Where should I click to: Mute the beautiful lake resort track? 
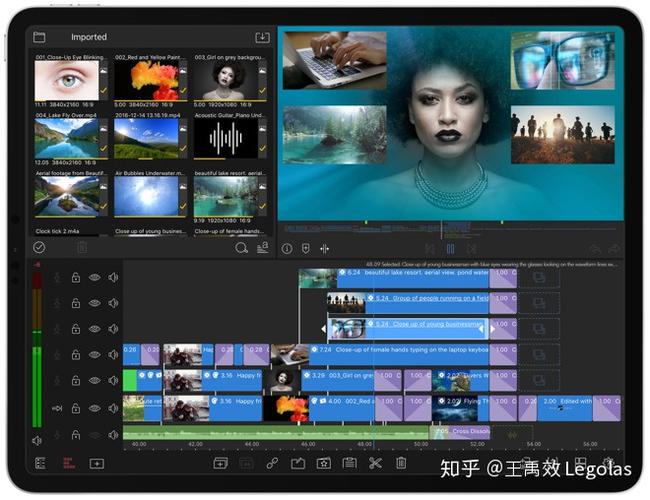(113, 277)
